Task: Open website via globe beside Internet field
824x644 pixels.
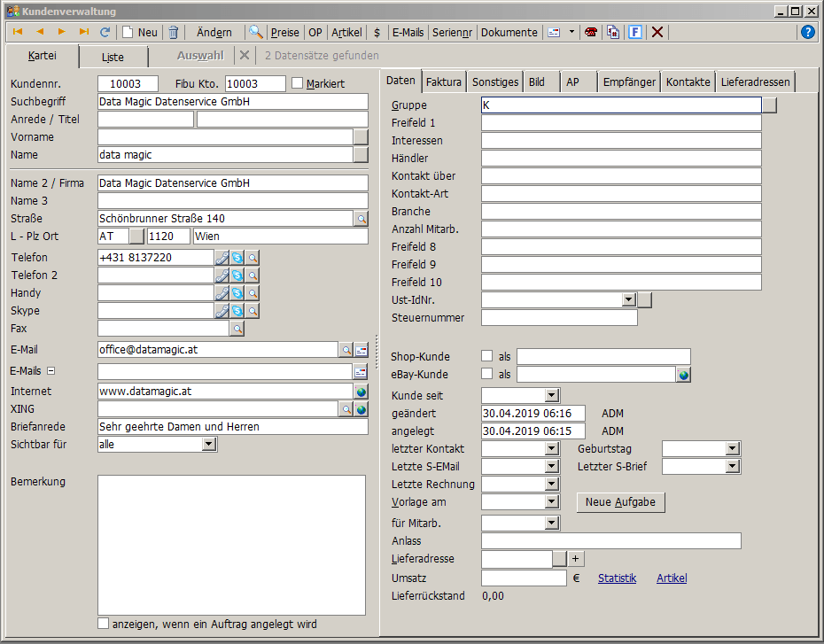Action: click(x=361, y=392)
